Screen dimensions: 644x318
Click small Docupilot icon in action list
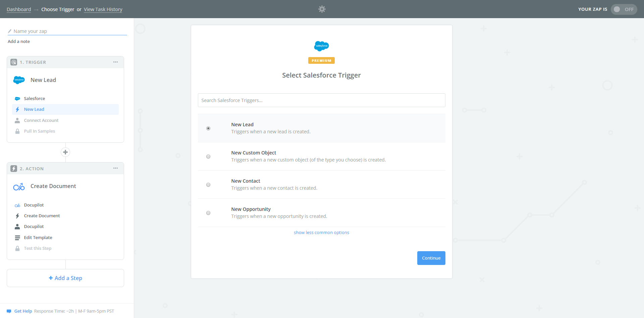click(17, 205)
